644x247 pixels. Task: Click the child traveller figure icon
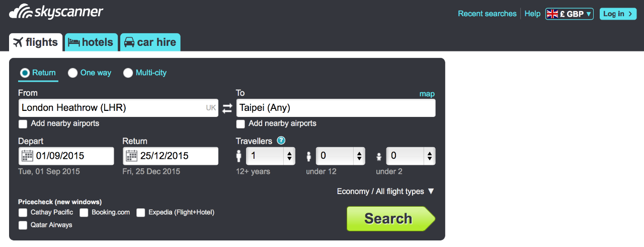[x=309, y=156]
